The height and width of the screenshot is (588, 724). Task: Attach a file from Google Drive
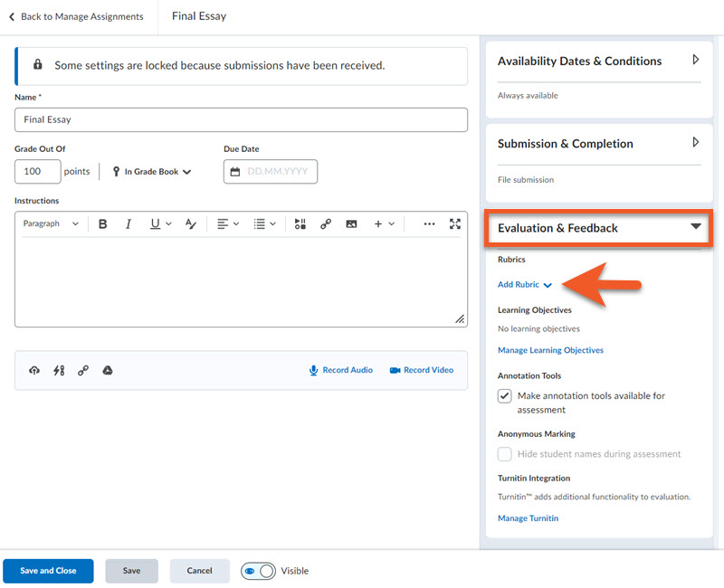(108, 370)
